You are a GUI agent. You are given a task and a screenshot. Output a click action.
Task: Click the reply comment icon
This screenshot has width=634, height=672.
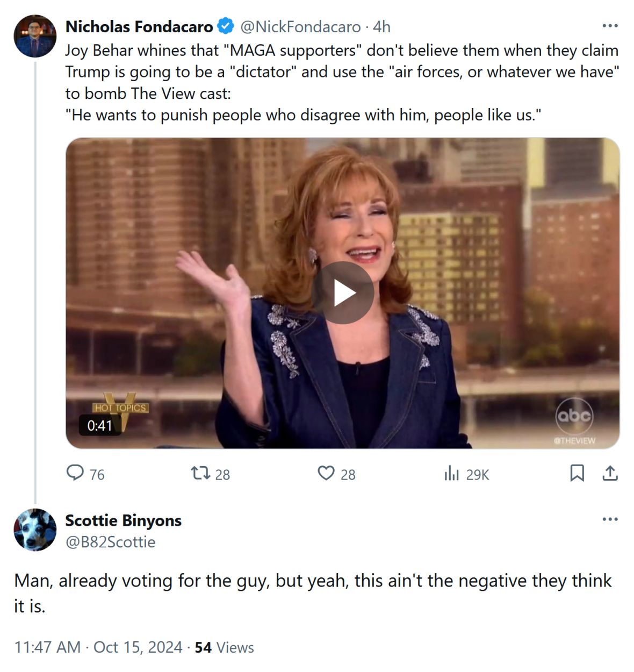(x=75, y=473)
